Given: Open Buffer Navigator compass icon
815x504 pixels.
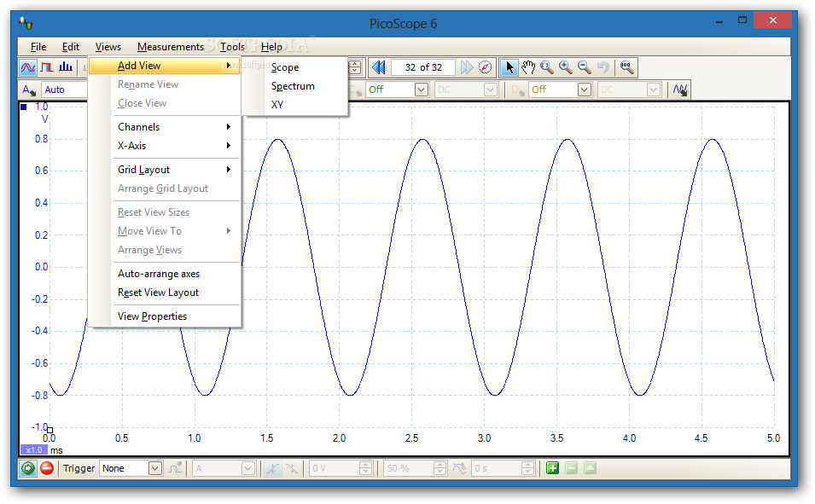Looking at the screenshot, I should click(x=485, y=67).
